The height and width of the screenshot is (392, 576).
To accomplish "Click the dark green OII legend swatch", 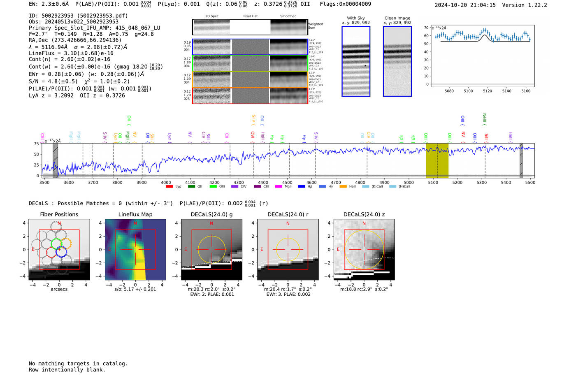I will (x=191, y=187).
